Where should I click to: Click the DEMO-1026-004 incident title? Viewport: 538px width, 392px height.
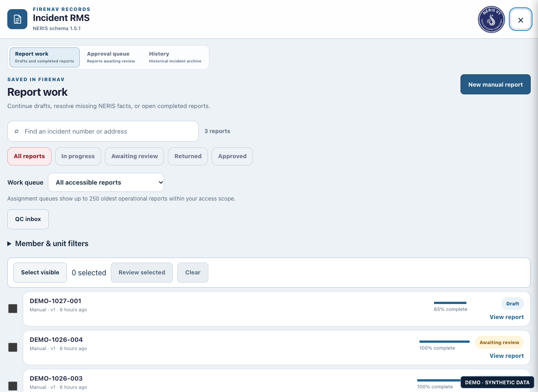56,340
